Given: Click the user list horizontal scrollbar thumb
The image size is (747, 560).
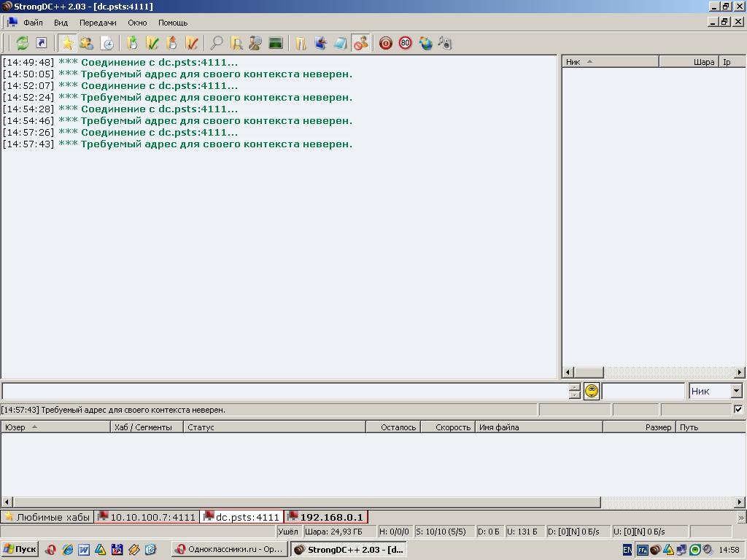Looking at the screenshot, I should pos(588,373).
